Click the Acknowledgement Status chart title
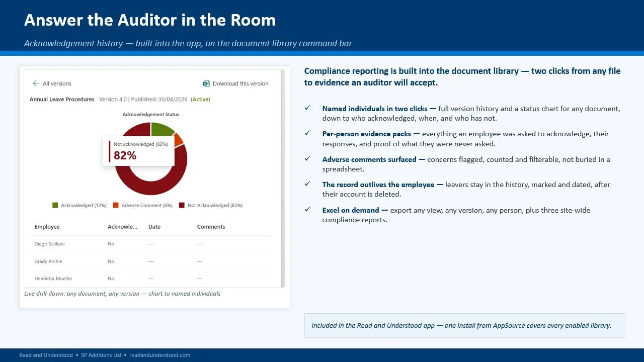The width and height of the screenshot is (644, 362). point(151,114)
